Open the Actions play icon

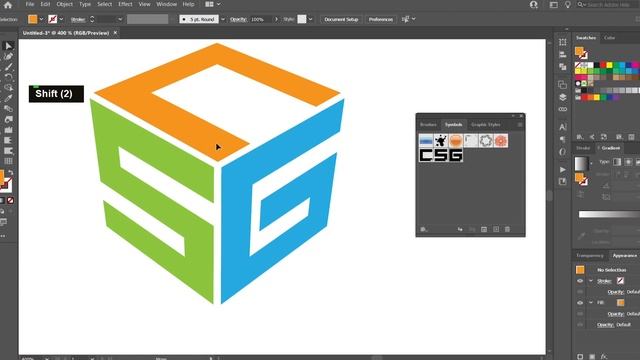562,169
